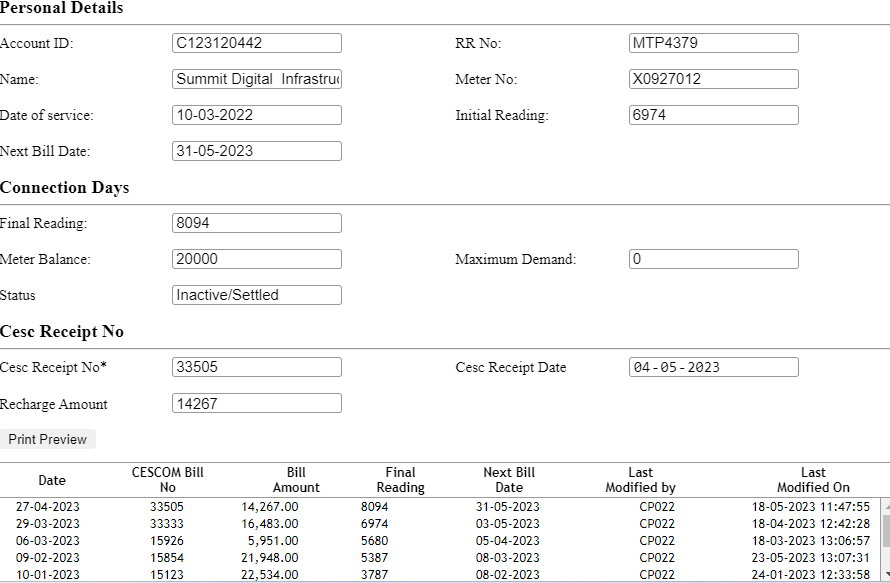
Task: Select the row dated 09-02-2023
Action: [x=440, y=558]
